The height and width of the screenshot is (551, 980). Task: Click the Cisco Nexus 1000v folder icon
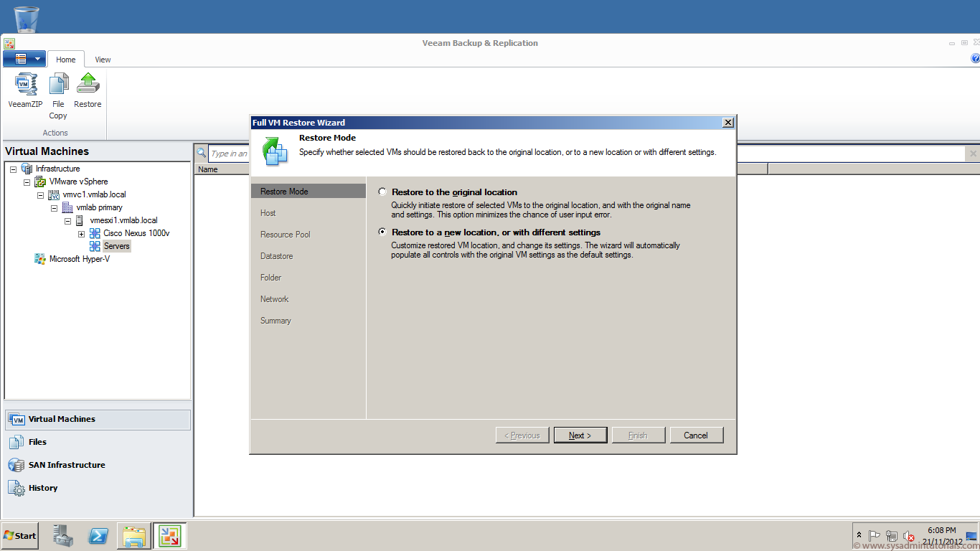(95, 233)
